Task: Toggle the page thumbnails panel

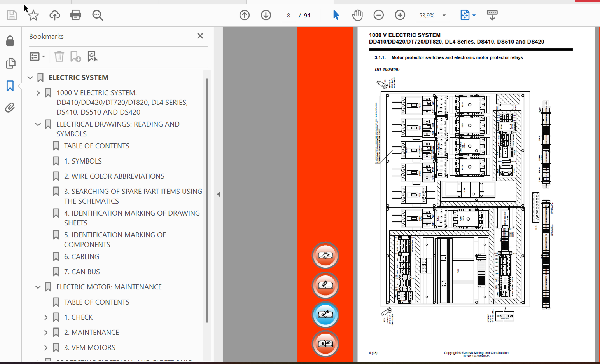Action: [10, 63]
